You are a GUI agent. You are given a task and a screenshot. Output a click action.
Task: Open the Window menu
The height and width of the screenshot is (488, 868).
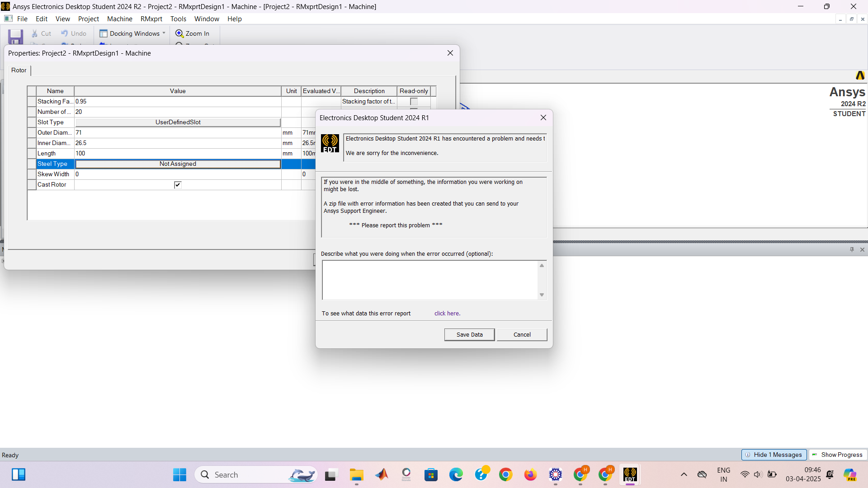[x=207, y=19]
